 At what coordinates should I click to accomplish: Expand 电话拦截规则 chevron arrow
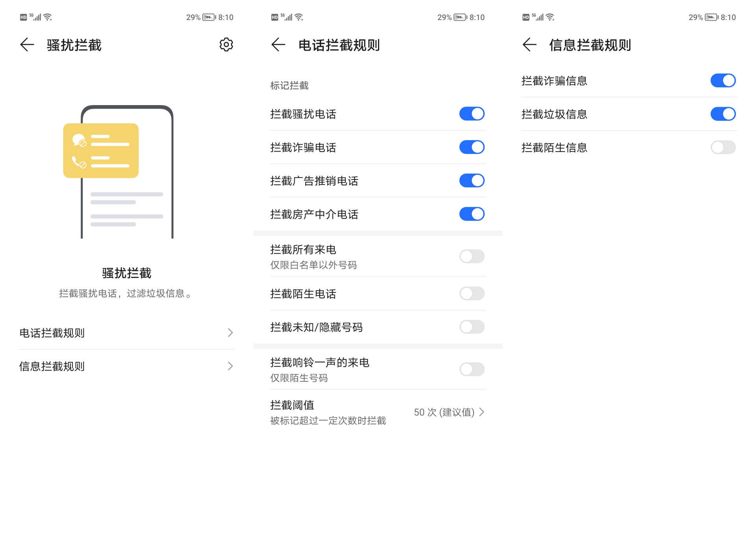click(230, 333)
